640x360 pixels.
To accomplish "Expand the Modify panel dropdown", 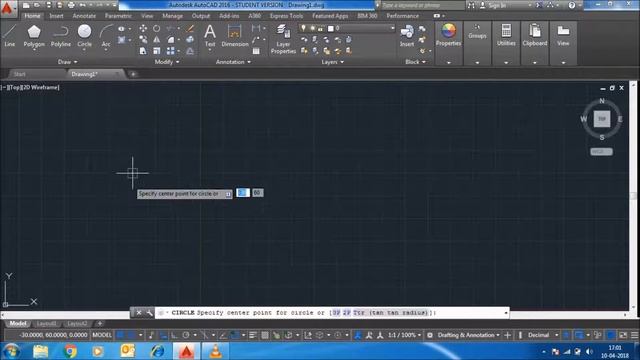I will coord(167,62).
